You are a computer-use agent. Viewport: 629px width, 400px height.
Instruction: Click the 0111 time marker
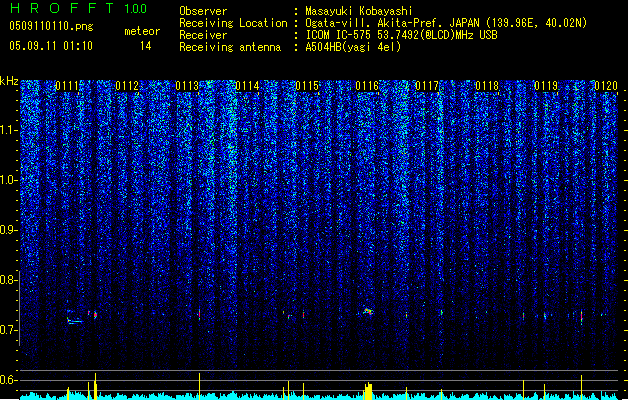(x=67, y=86)
